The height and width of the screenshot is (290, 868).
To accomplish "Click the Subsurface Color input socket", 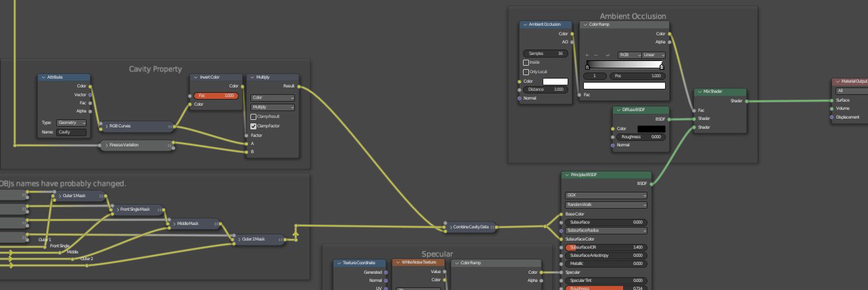I will click(x=562, y=239).
